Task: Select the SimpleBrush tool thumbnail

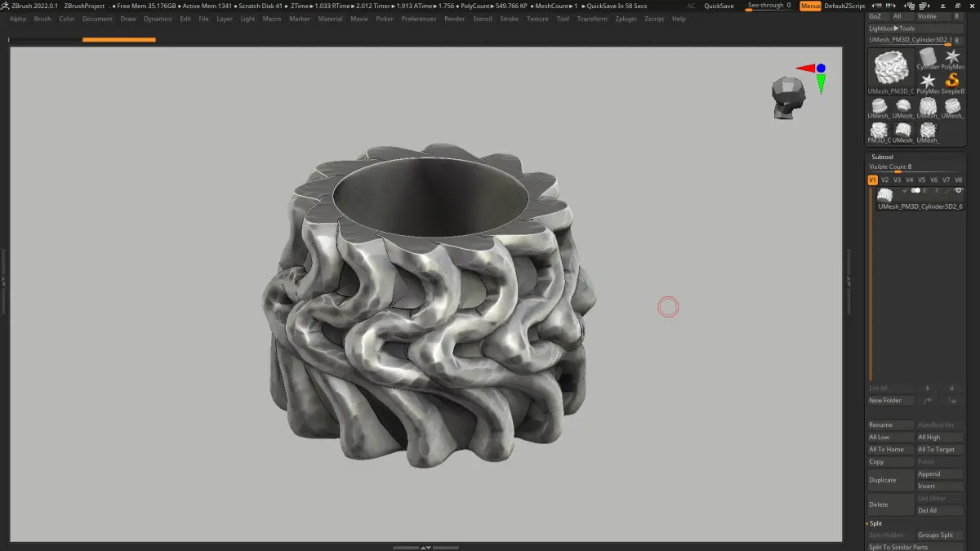Action: pyautogui.click(x=952, y=82)
